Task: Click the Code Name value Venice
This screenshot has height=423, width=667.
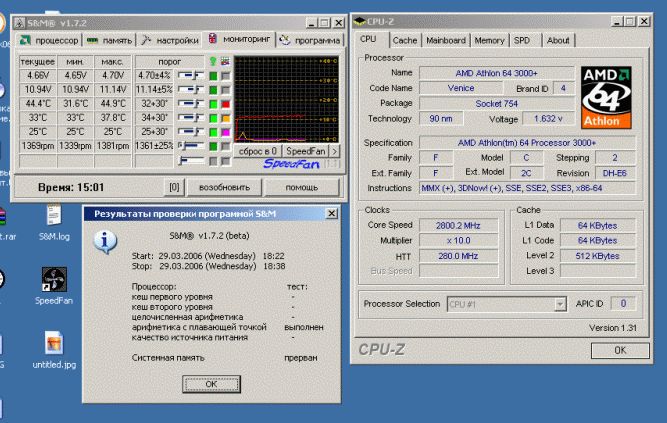Action: [x=461, y=88]
